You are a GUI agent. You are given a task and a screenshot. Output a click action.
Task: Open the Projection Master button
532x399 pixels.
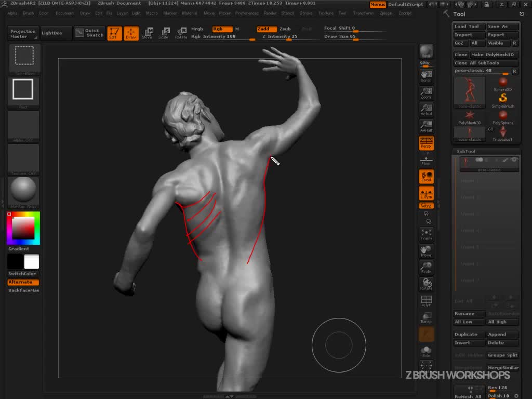pos(23,33)
